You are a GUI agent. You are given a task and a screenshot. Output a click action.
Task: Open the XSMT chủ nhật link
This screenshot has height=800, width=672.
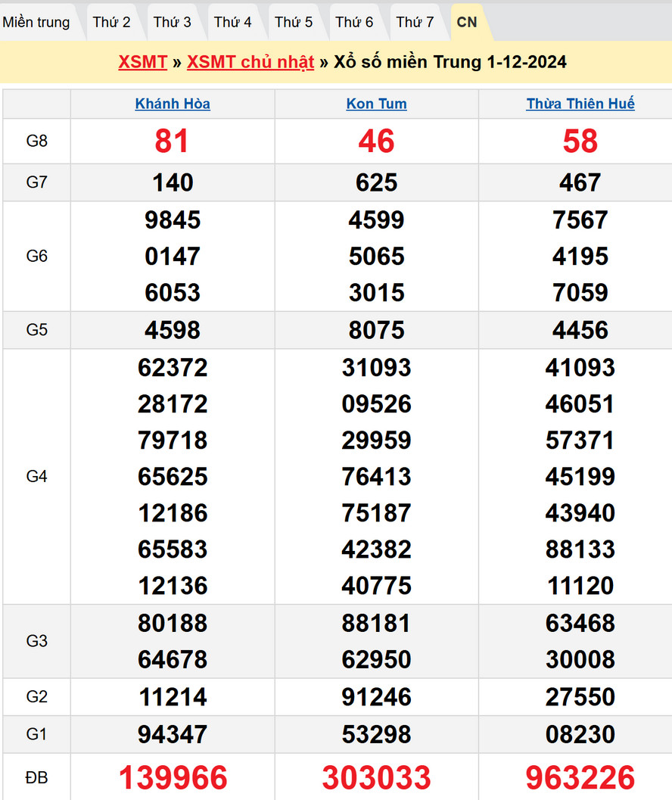[x=250, y=62]
